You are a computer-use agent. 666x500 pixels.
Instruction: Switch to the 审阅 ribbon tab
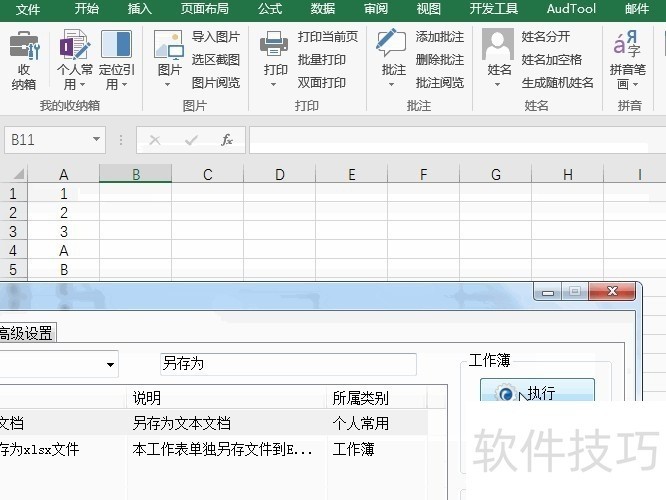(x=376, y=8)
